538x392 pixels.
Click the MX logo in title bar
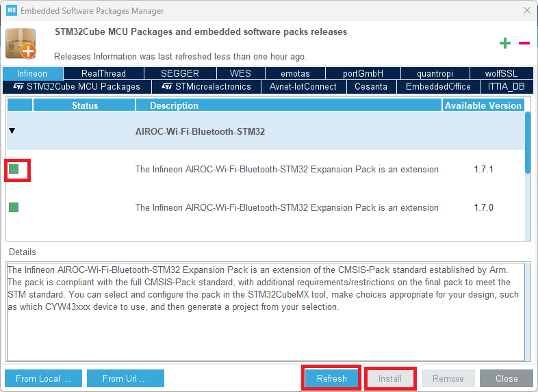point(12,11)
